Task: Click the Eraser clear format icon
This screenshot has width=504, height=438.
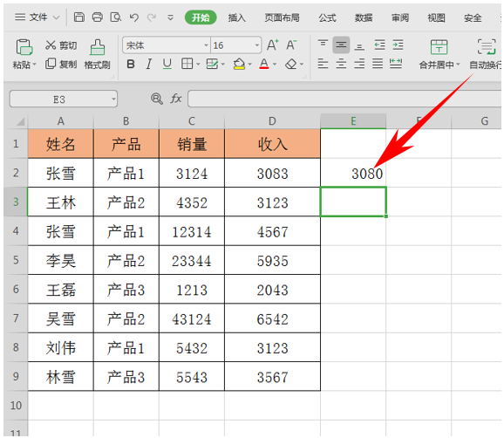Action: pos(291,64)
